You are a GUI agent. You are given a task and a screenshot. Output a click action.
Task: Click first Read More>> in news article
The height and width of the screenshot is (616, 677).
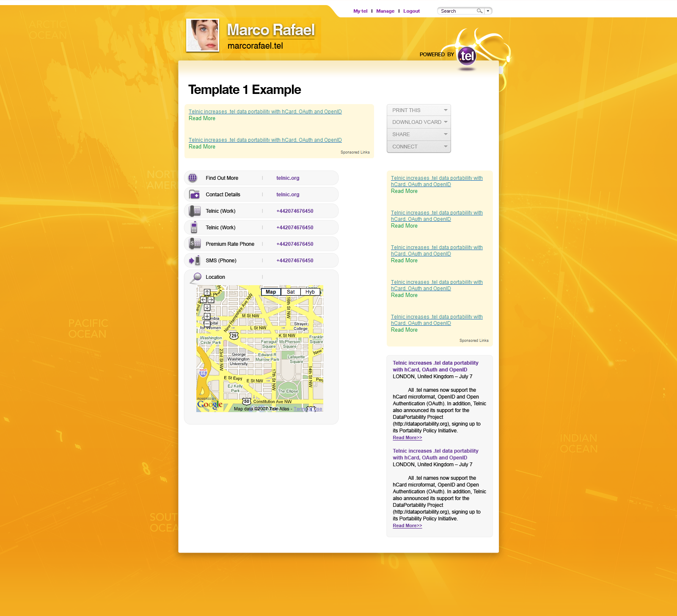pos(407,438)
